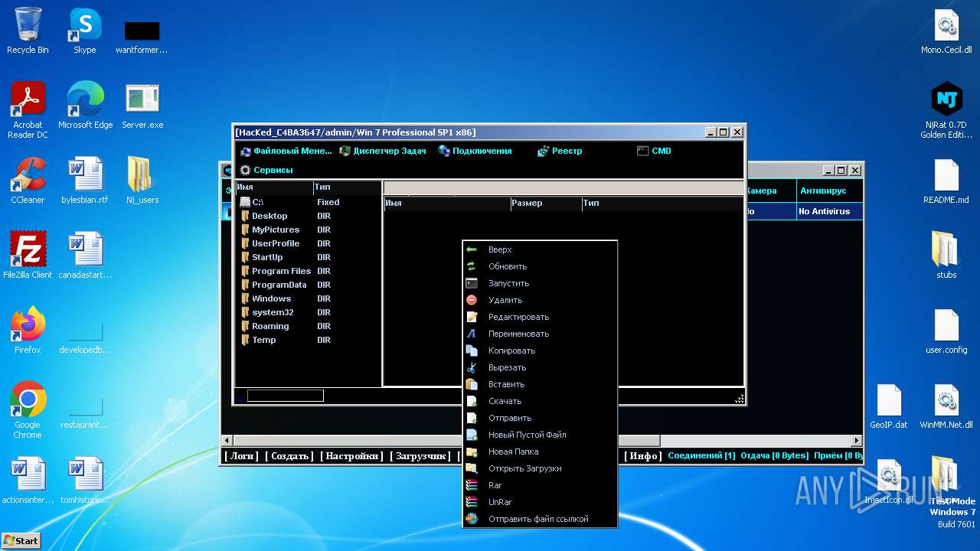Image resolution: width=980 pixels, height=551 pixels.
Task: Select the Windows folder row
Action: coord(308,298)
